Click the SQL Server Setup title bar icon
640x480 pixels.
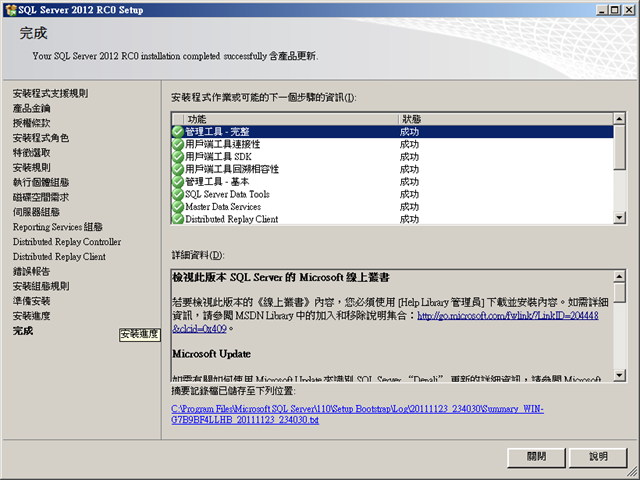[11, 10]
